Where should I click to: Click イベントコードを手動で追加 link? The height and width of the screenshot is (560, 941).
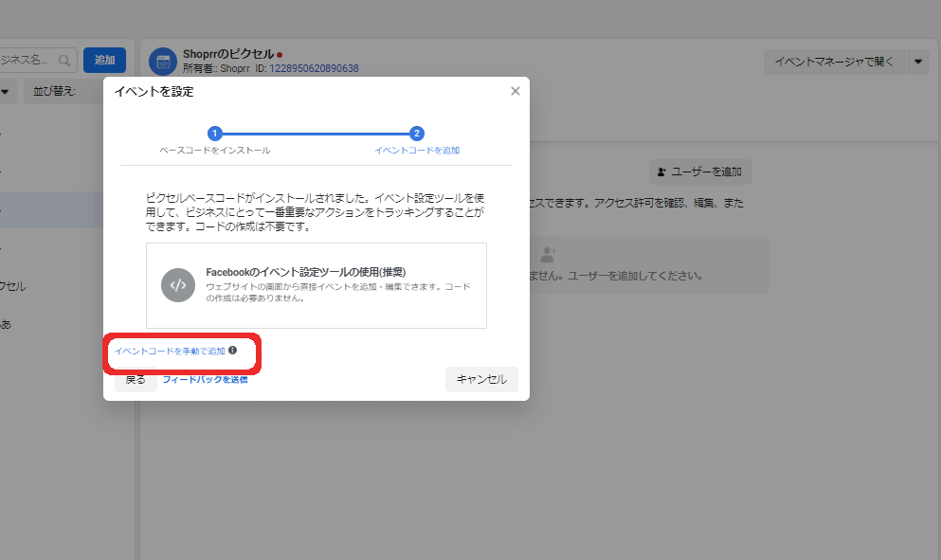(x=170, y=352)
